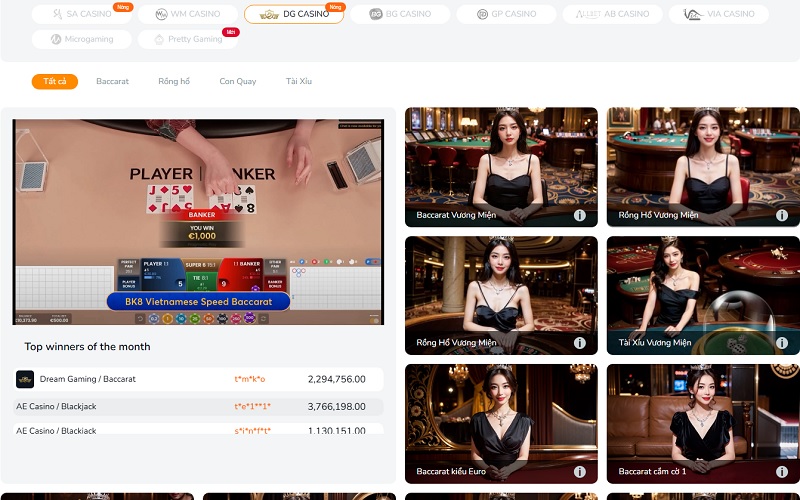The height and width of the screenshot is (500, 800).
Task: Open Pretty Gaming provider tab
Action: click(187, 39)
